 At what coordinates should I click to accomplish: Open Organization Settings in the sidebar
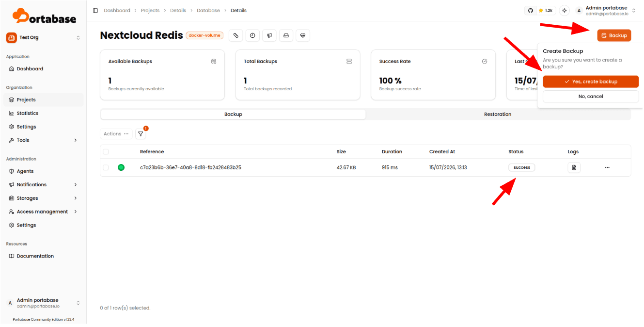click(x=43, y=127)
